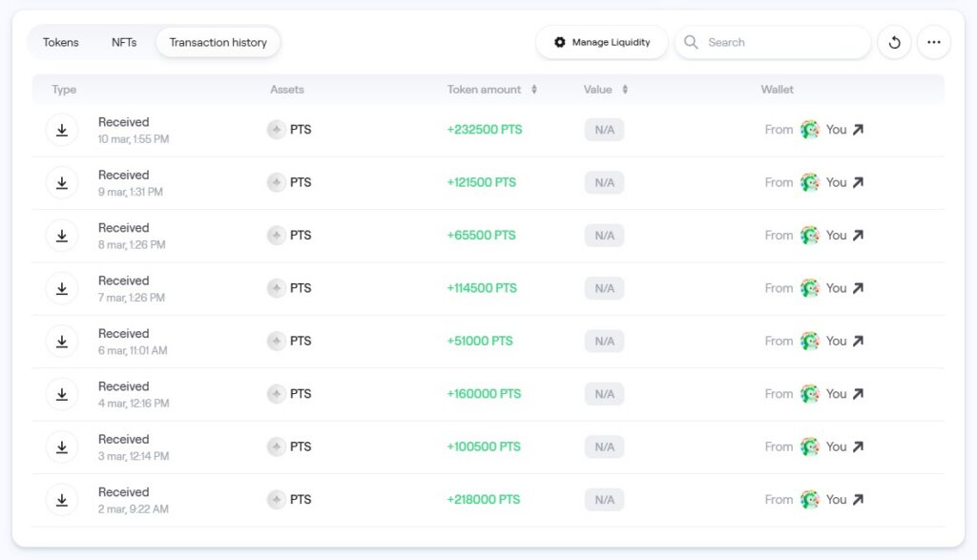Open external arrow on 4 mar transaction
Image resolution: width=977 pixels, height=560 pixels.
tap(858, 394)
